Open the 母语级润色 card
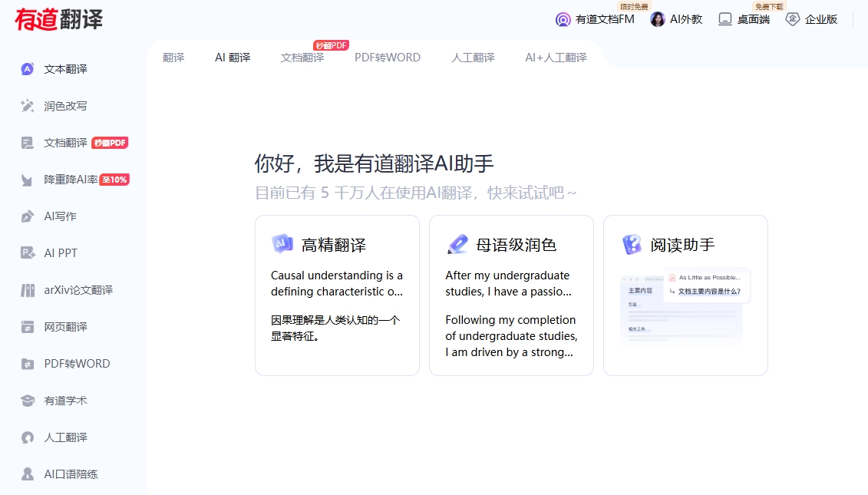The image size is (868, 495). click(511, 295)
